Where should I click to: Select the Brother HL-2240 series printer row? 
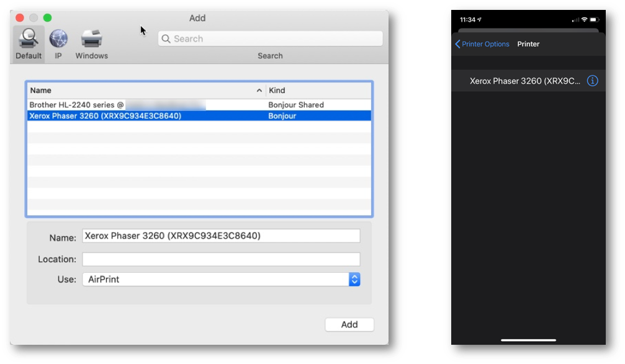pyautogui.click(x=199, y=105)
